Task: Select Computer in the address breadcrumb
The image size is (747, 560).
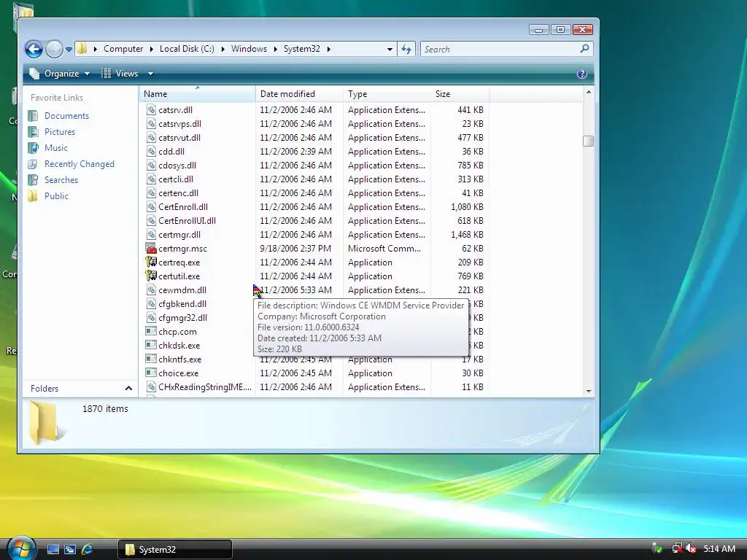Action: point(123,49)
